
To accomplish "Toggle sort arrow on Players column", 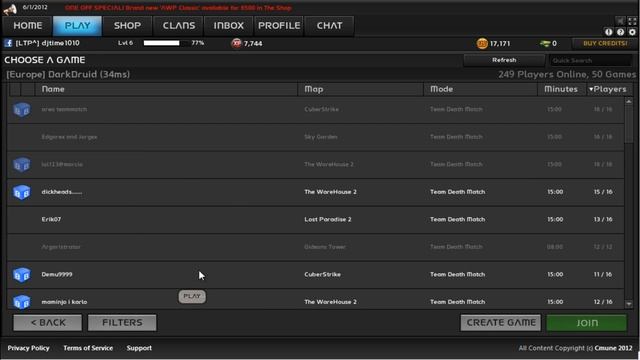I will coord(591,89).
